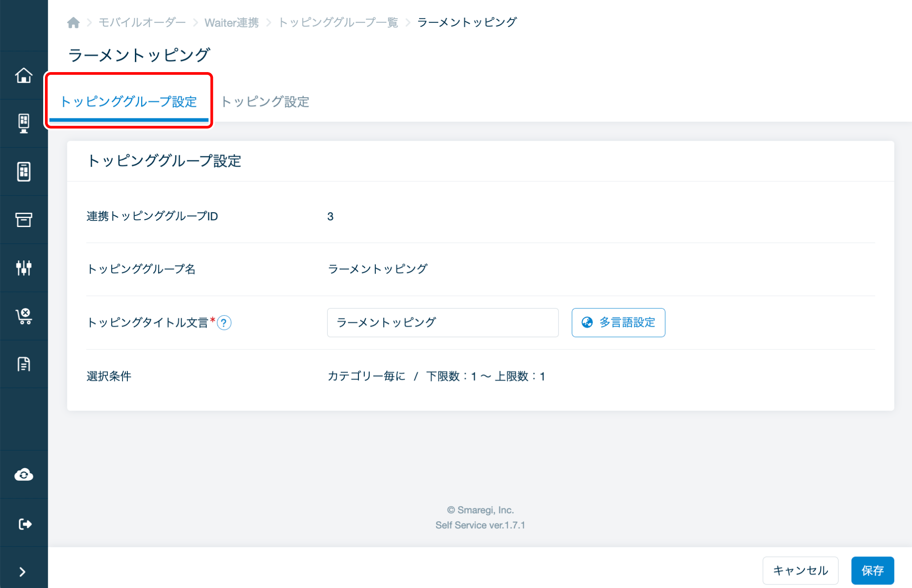Open the document report sidebar icon
The width and height of the screenshot is (912, 588).
[x=24, y=364]
